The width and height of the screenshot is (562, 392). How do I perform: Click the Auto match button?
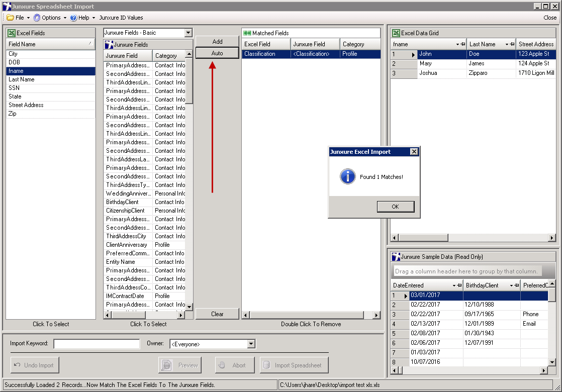pyautogui.click(x=217, y=53)
